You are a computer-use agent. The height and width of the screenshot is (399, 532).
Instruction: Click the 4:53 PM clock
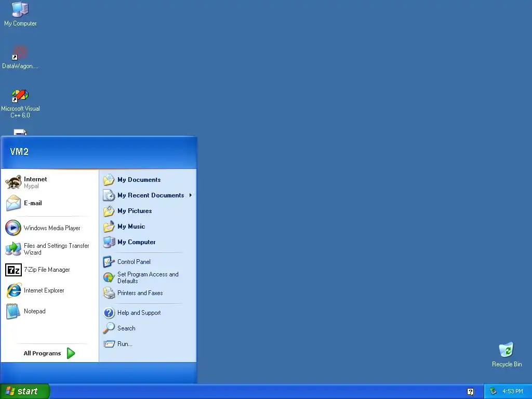pos(512,392)
